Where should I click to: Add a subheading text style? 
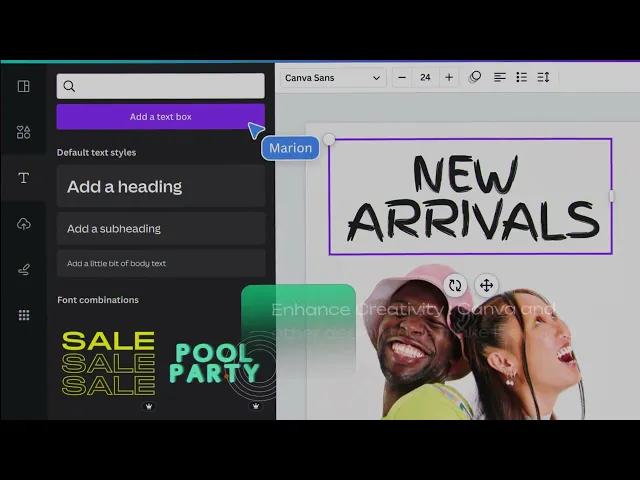pos(161,229)
